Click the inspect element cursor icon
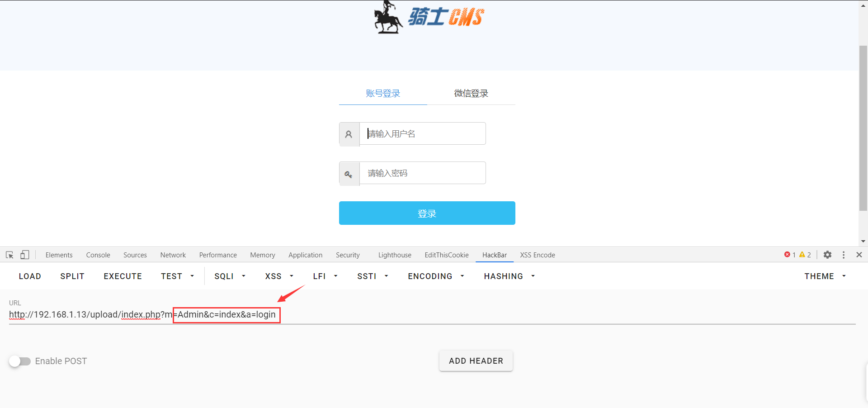The image size is (868, 408). tap(9, 255)
